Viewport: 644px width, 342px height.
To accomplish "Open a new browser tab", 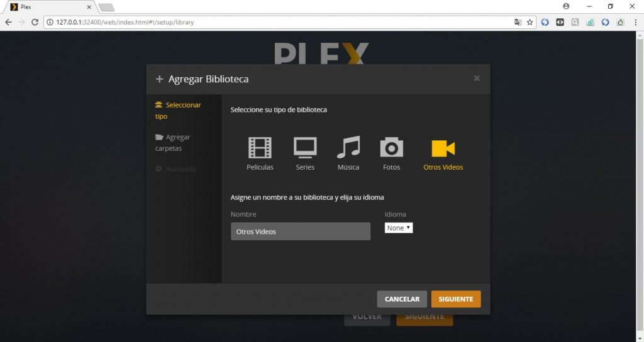I will point(106,7).
